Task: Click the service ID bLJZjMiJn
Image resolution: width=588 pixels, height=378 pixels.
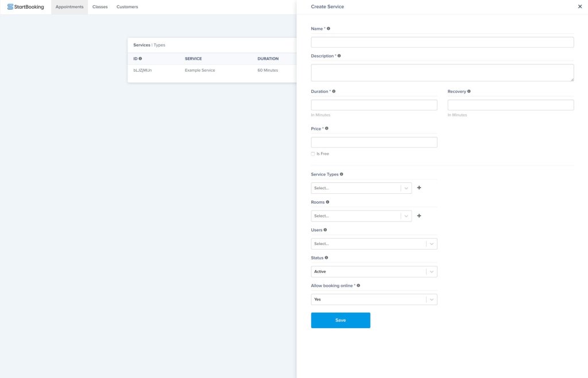Action: pyautogui.click(x=142, y=71)
